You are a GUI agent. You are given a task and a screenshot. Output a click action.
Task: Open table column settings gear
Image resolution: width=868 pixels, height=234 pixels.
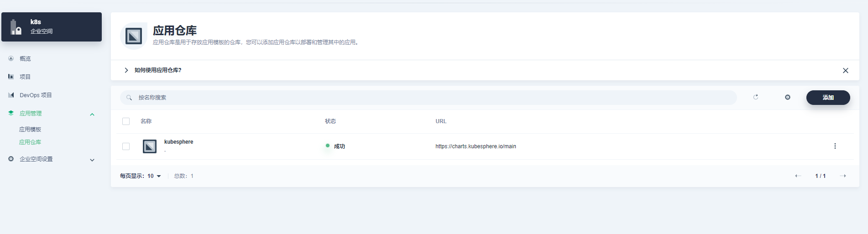pos(788,97)
